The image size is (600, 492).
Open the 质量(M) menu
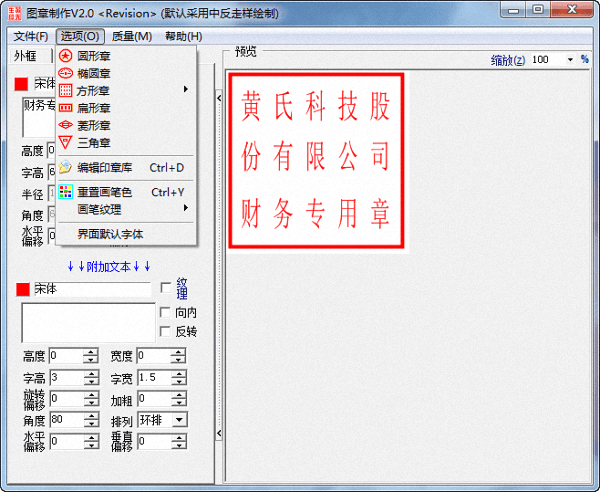click(x=131, y=36)
